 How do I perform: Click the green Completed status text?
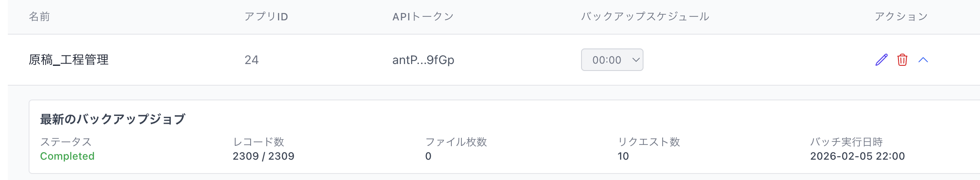click(x=67, y=156)
